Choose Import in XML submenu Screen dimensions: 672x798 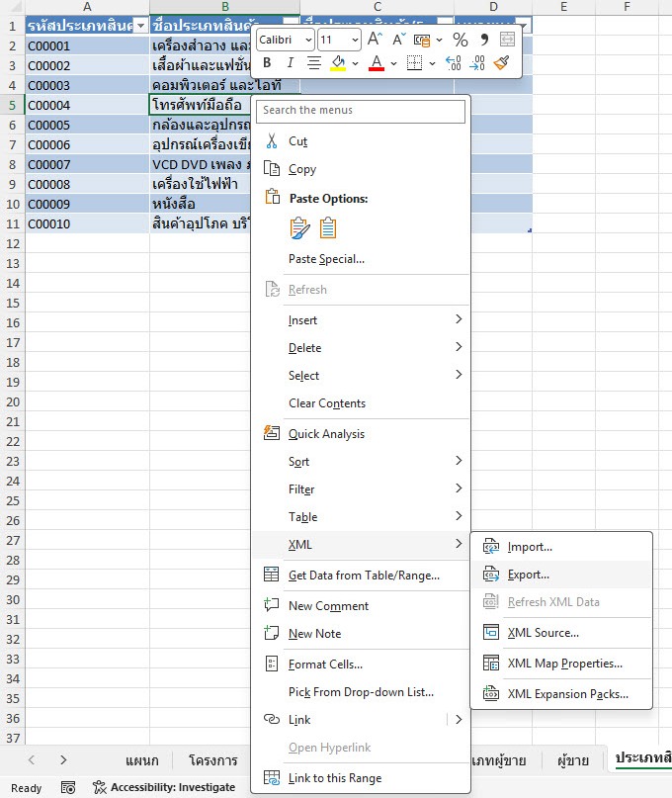[561, 547]
